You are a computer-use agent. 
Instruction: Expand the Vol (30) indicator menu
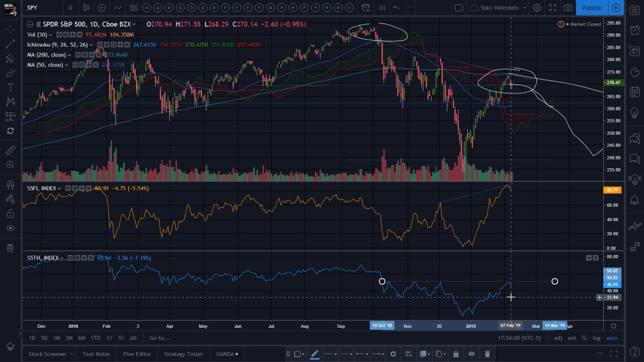pos(50,35)
